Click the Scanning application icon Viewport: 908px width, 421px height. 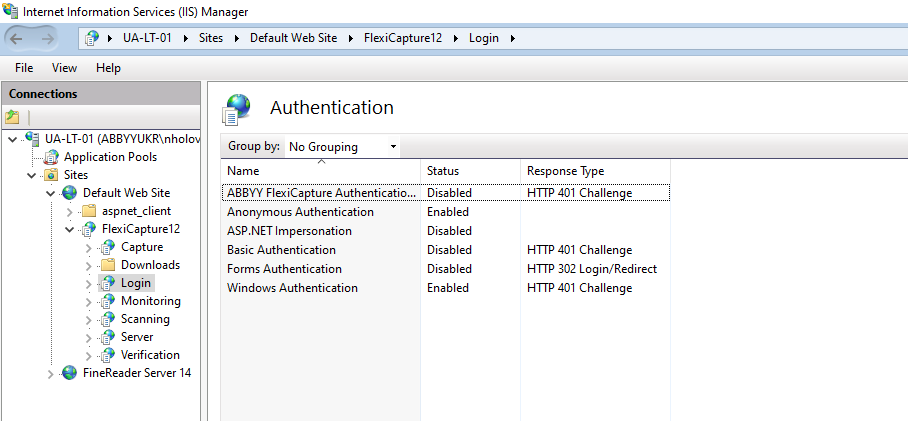108,319
